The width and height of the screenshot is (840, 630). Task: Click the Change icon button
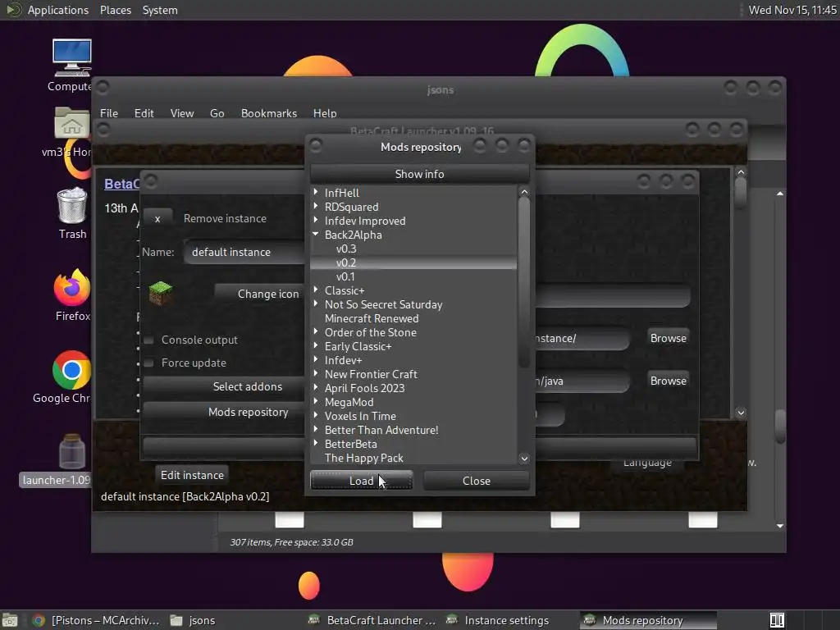coord(260,294)
